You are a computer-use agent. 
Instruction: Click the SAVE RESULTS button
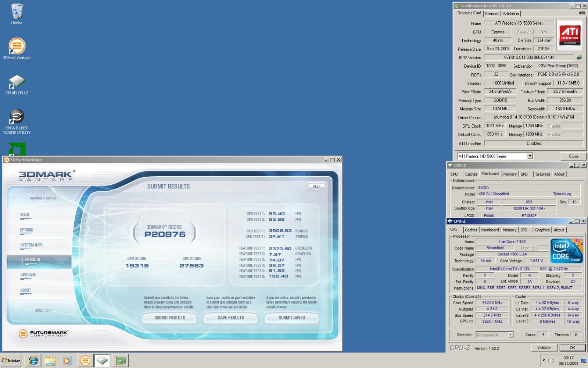tap(231, 318)
